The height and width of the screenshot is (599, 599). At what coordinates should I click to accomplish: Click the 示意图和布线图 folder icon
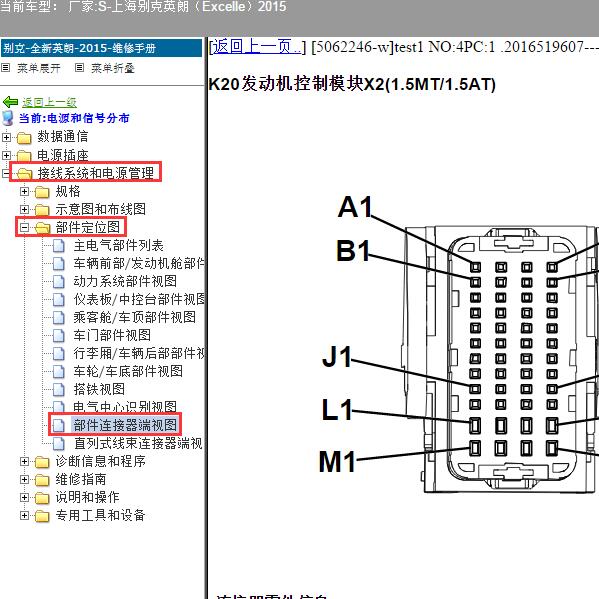tap(42, 210)
